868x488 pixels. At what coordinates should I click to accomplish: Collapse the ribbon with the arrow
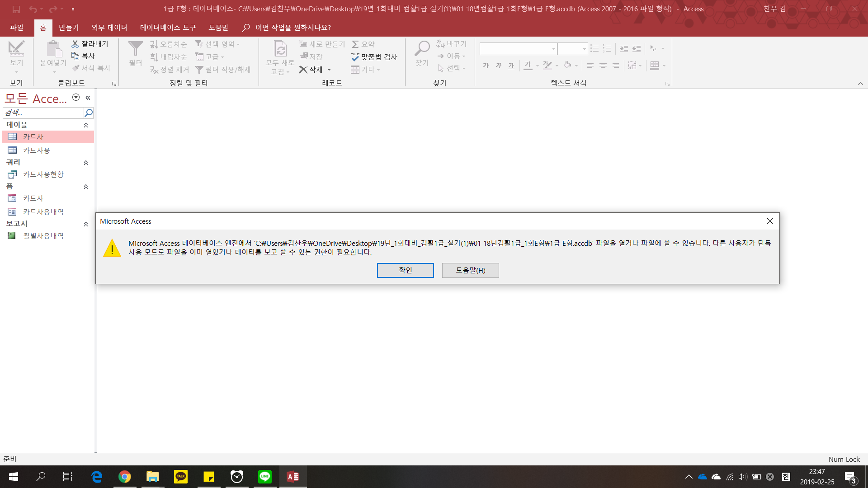click(x=860, y=83)
